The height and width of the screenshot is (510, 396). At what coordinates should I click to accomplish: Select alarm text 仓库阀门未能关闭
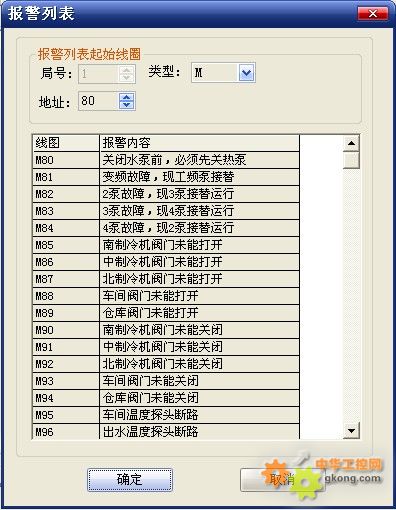click(150, 398)
